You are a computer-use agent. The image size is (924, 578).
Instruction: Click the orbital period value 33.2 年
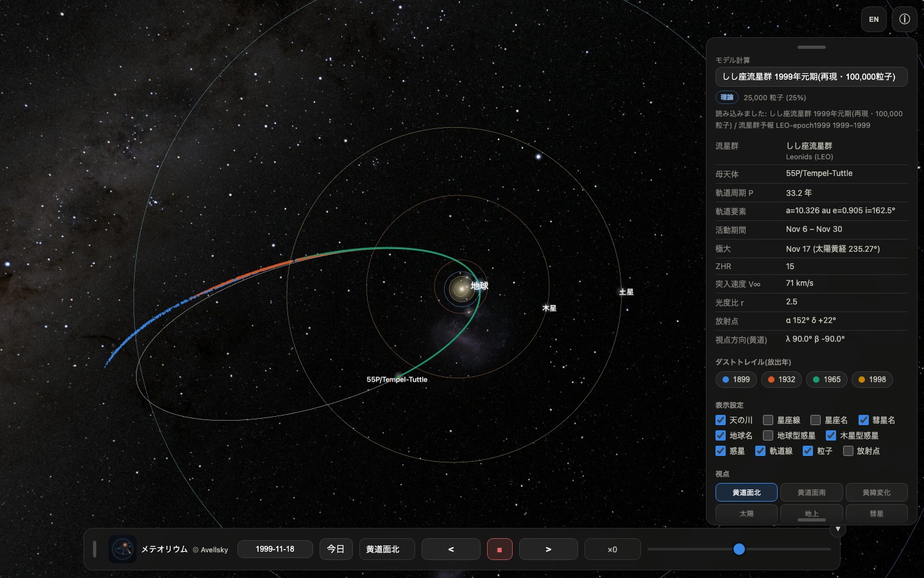tap(799, 193)
